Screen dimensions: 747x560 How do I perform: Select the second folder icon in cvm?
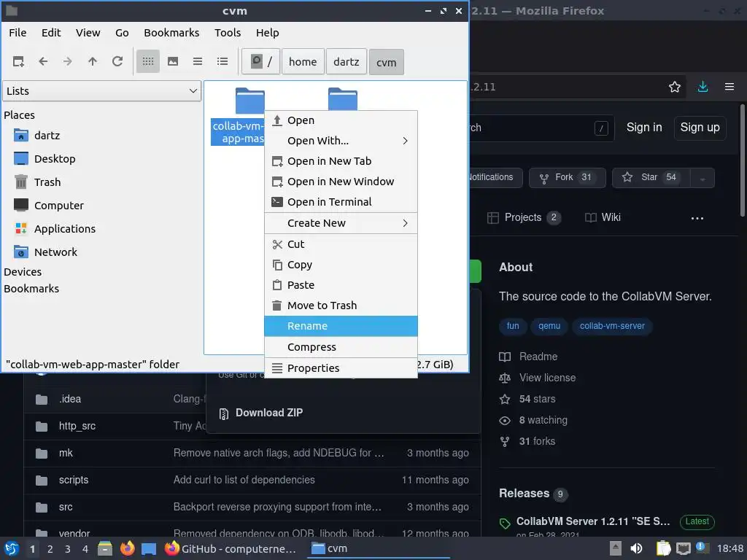pos(343,99)
